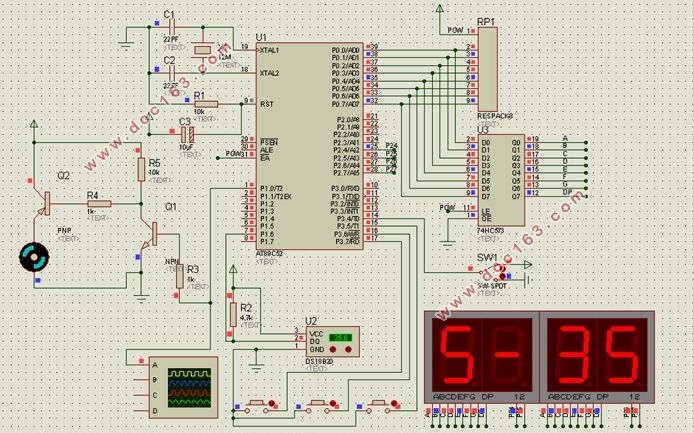Click the DS18B20 part name text
694x433 pixels.
319,361
